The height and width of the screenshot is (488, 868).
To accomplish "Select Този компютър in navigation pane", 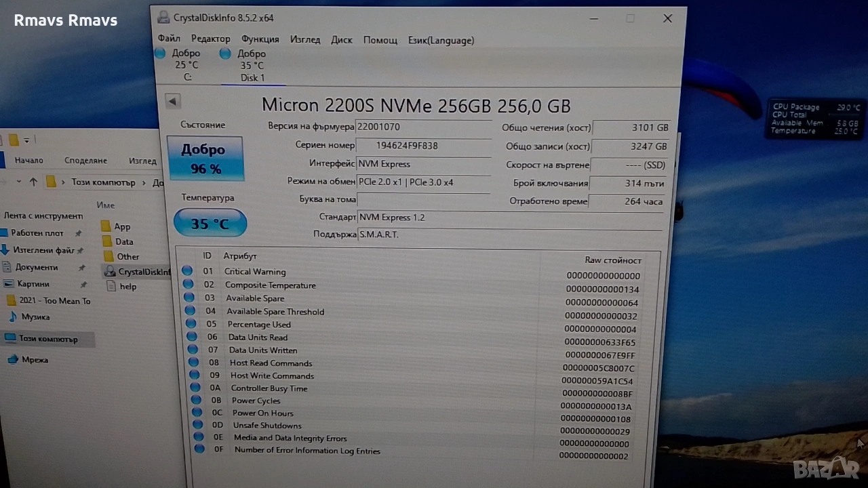I will point(48,338).
